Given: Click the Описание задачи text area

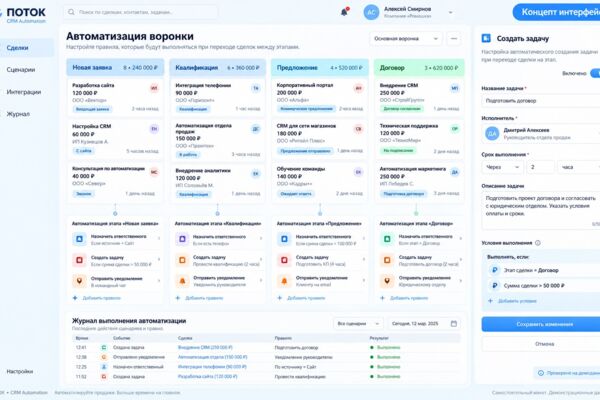Looking at the screenshot, I should coord(541,211).
